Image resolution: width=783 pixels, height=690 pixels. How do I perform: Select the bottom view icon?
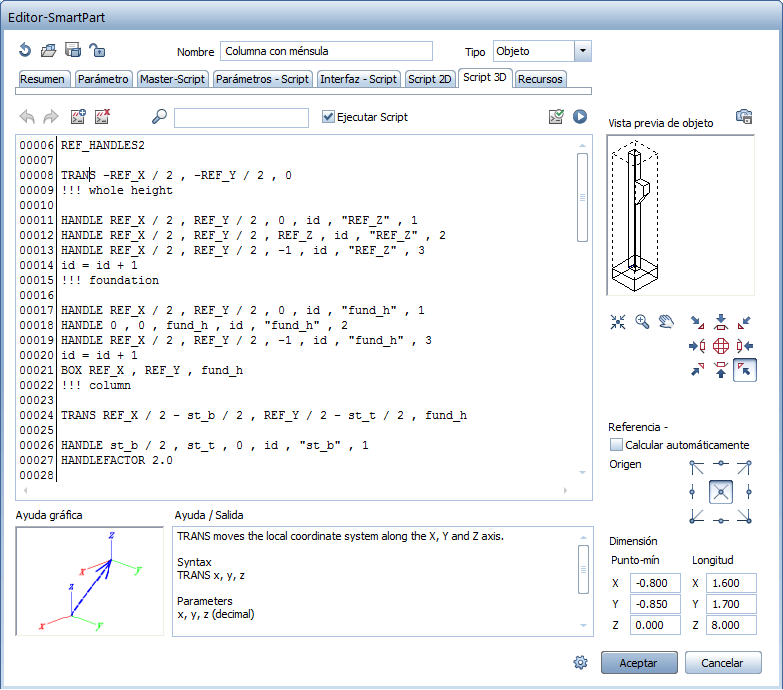point(721,370)
